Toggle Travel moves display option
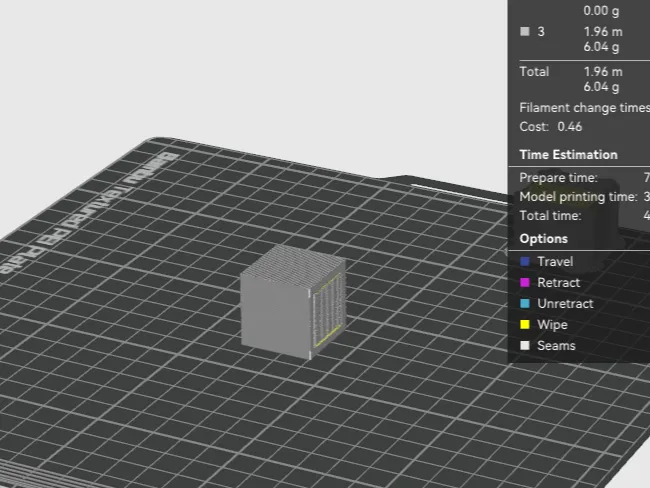 click(x=555, y=262)
